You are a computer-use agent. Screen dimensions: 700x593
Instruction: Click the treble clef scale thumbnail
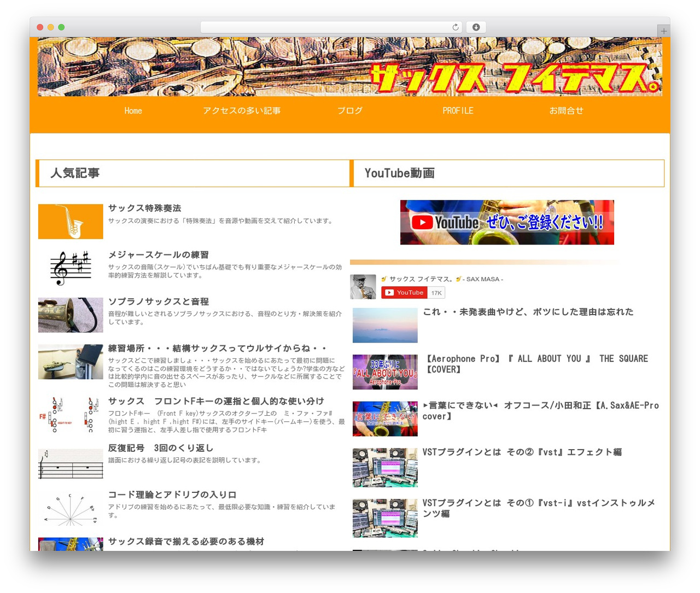[71, 268]
